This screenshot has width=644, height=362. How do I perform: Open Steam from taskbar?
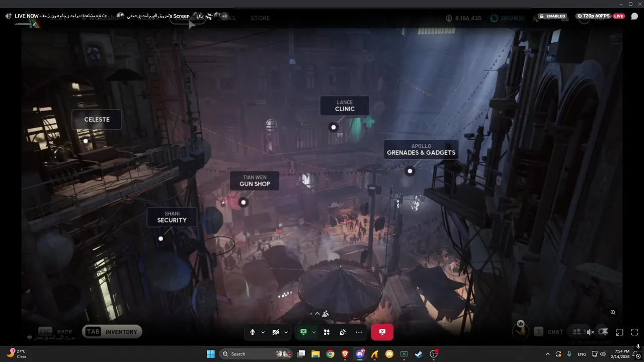[x=419, y=354]
